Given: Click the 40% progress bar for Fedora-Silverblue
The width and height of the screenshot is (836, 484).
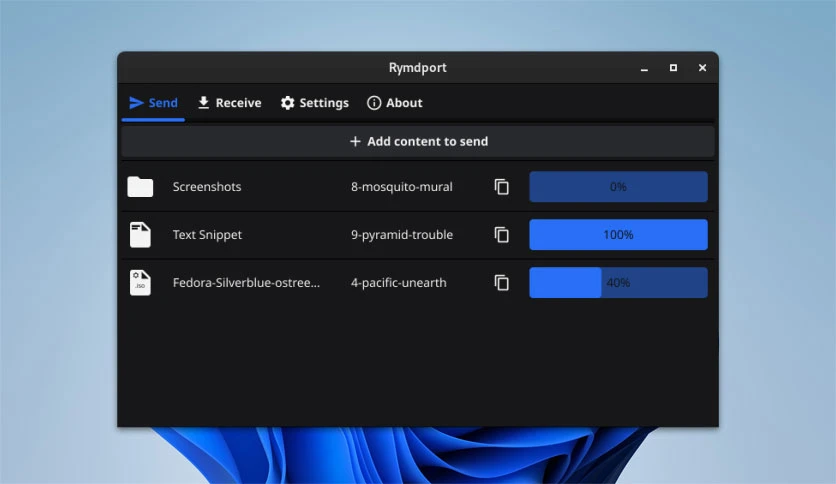Looking at the screenshot, I should [x=618, y=283].
